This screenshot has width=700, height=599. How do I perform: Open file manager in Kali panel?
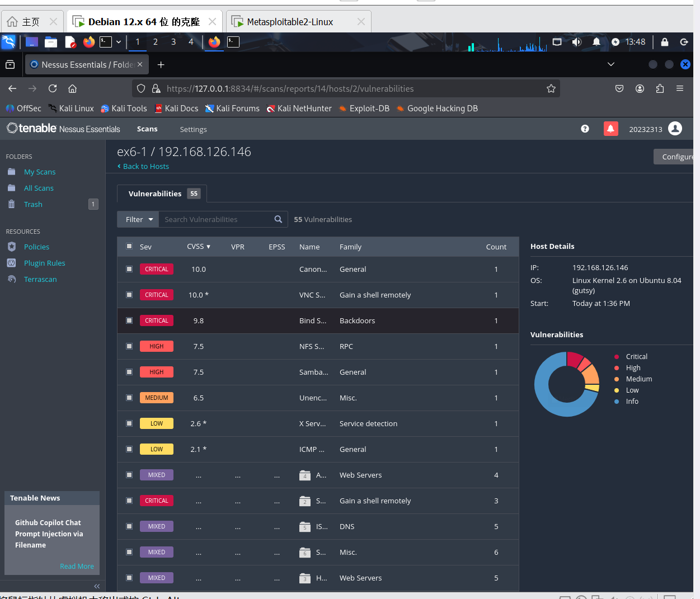point(51,42)
